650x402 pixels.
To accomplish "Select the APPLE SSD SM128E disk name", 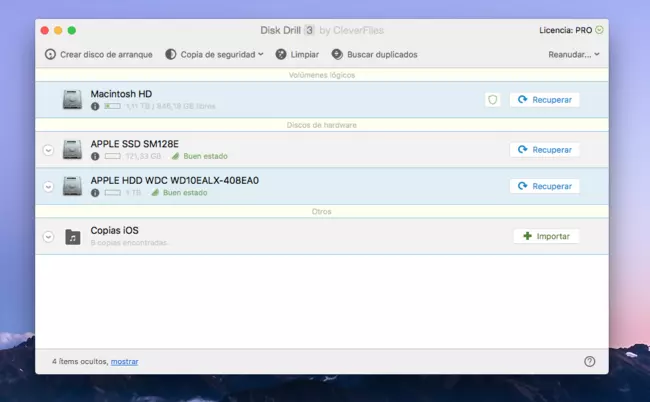I will pyautogui.click(x=134, y=144).
